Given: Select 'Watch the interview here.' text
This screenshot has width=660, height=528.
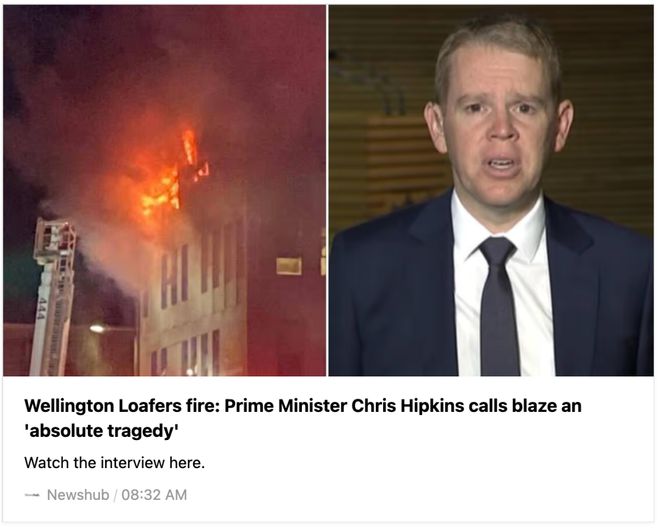Looking at the screenshot, I should pyautogui.click(x=114, y=463).
